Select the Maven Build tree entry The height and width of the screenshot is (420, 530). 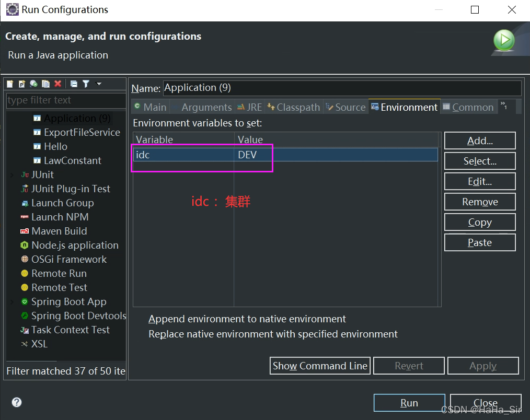[59, 231]
